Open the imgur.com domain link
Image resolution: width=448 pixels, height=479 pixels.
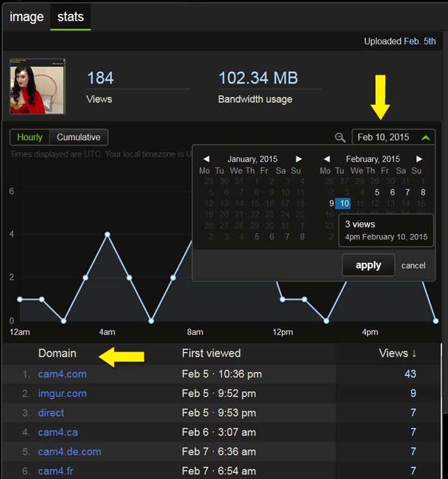click(62, 393)
